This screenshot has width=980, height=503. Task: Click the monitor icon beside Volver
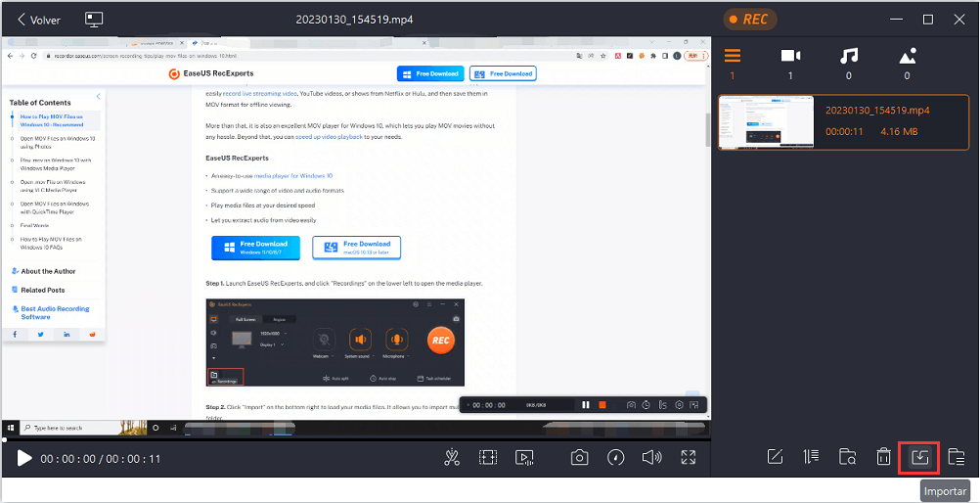[94, 20]
